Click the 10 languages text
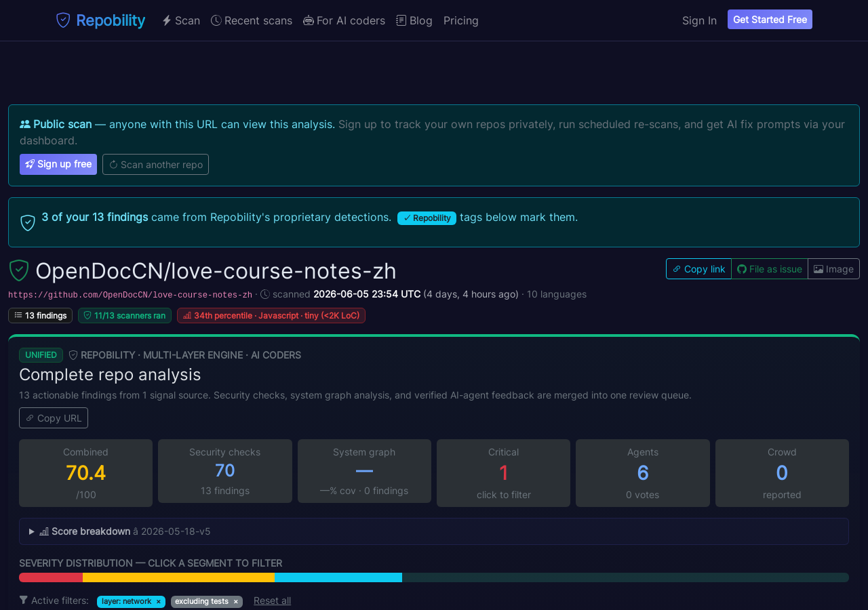Screen dimensions: 868x610 [557, 294]
